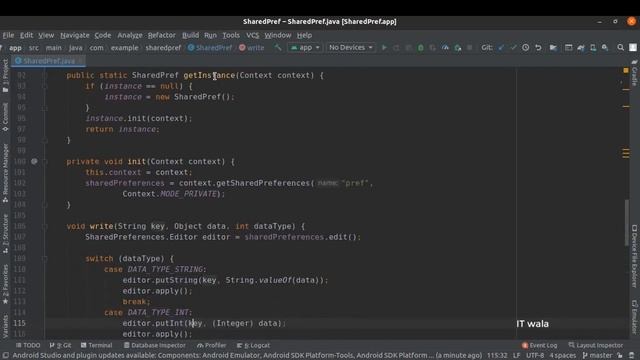Collapse the getInstance method fold marker
Screen dimensions: 640x360
tap(45, 76)
